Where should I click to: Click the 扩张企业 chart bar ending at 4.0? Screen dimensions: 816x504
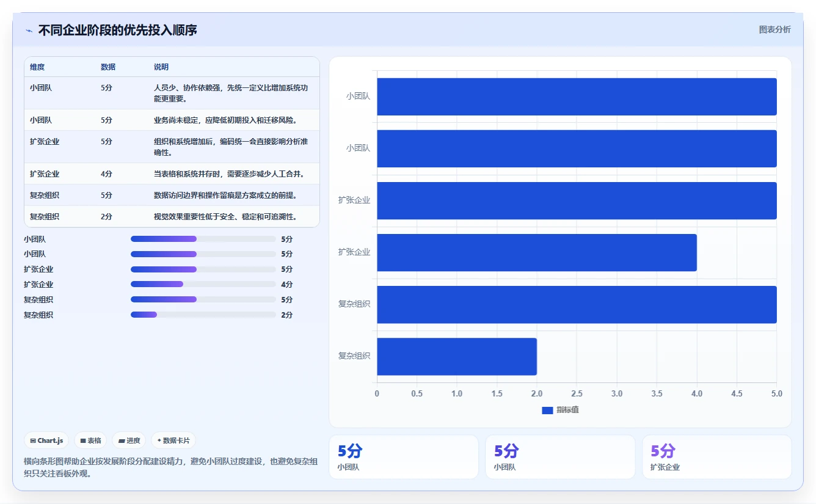click(x=537, y=252)
